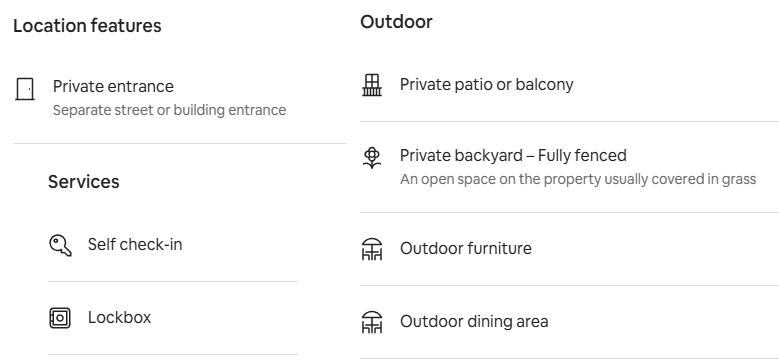Click the balcony icon for Private patio
The width and height of the screenshot is (779, 364).
[x=372, y=85]
